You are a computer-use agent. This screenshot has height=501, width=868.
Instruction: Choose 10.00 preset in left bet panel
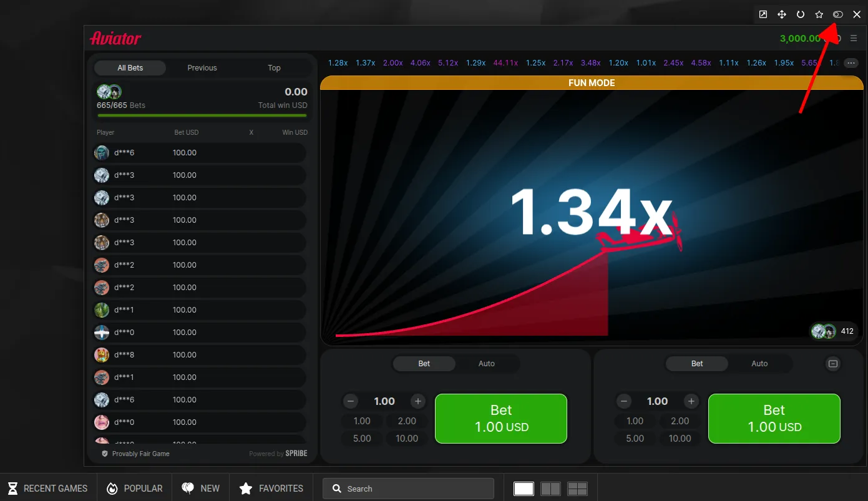click(406, 439)
